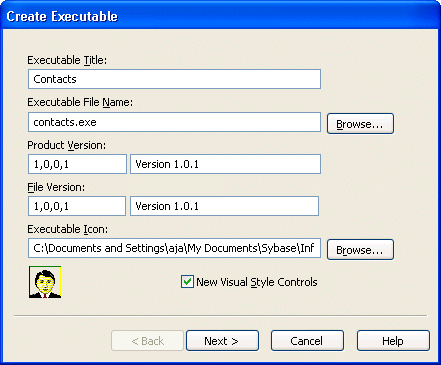This screenshot has height=365, width=441.
Task: Browse for the executable file name
Action: pos(360,124)
